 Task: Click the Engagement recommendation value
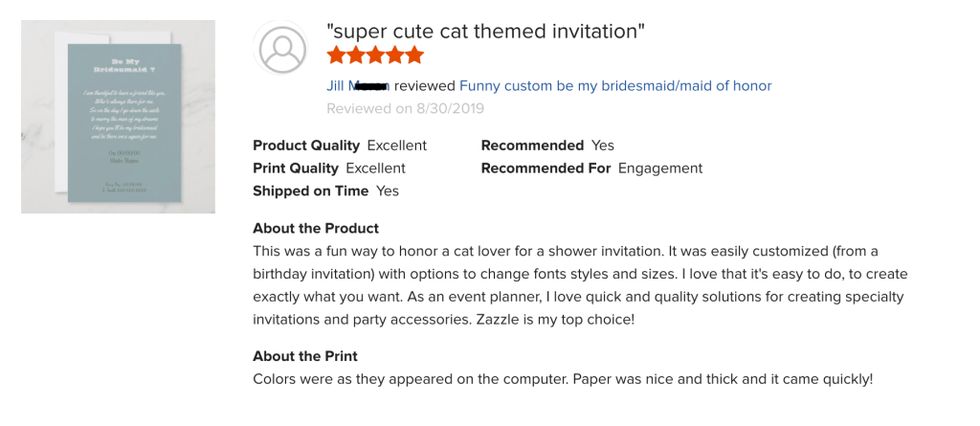(x=660, y=168)
